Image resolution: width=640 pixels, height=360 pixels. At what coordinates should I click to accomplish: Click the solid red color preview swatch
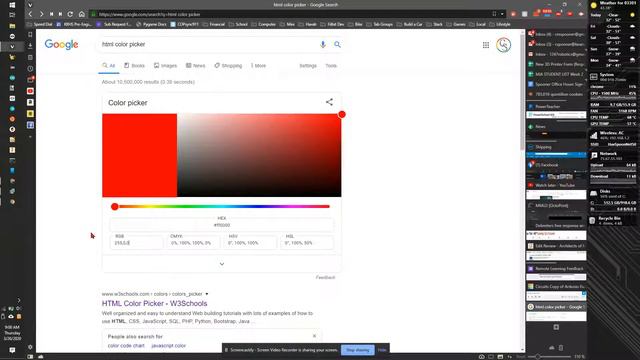(x=140, y=155)
